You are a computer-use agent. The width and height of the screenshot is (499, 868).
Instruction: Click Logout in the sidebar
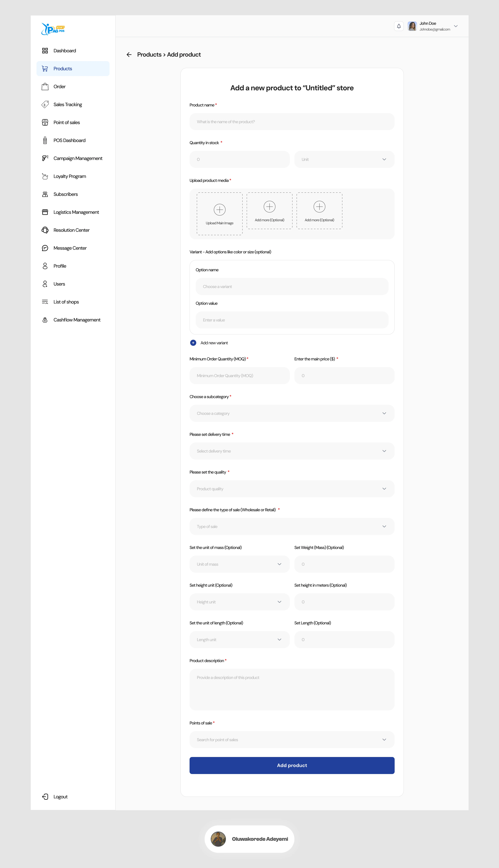click(60, 796)
